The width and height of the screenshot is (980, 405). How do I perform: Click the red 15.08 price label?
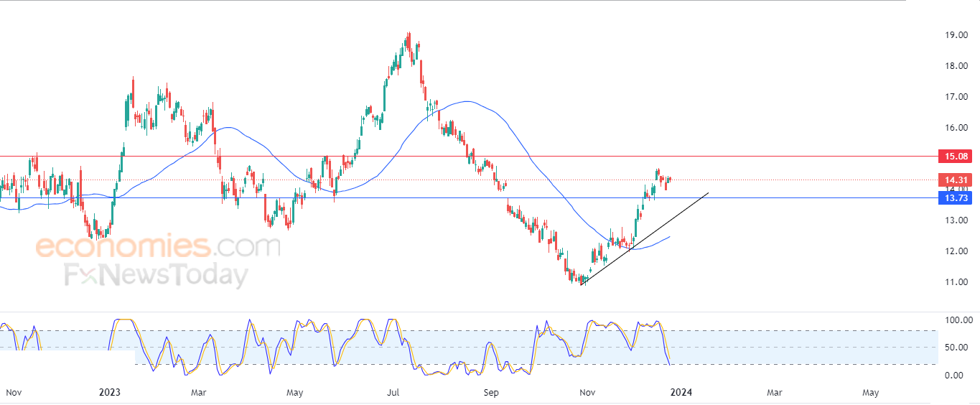955,157
